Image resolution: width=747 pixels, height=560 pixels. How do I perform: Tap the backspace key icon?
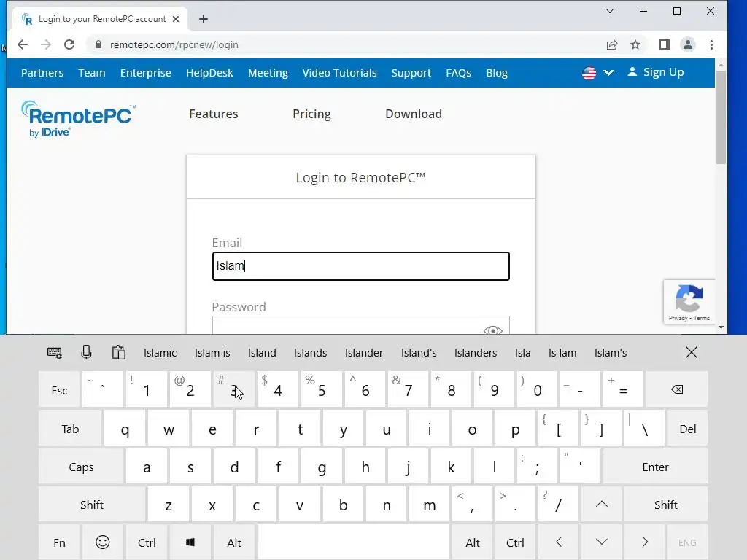point(677,389)
